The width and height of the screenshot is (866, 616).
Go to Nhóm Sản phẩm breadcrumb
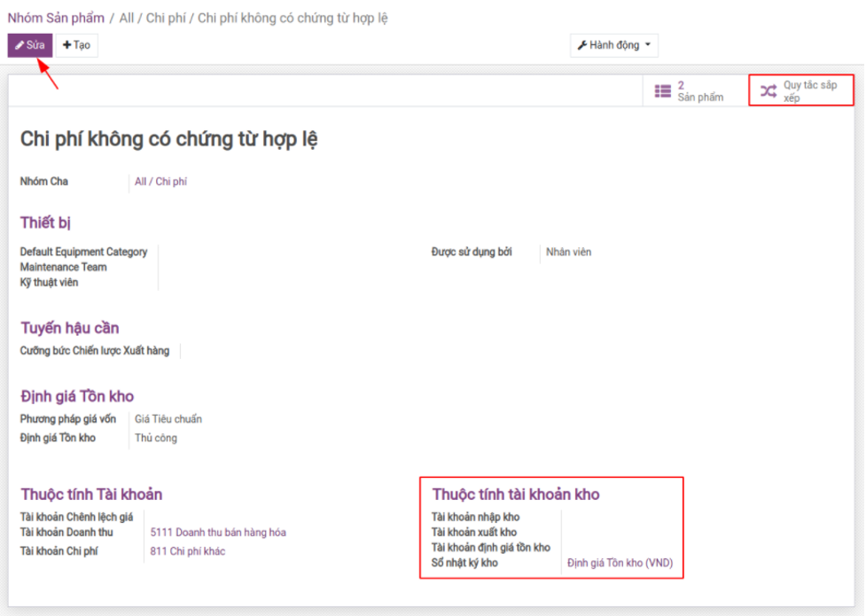coord(56,18)
